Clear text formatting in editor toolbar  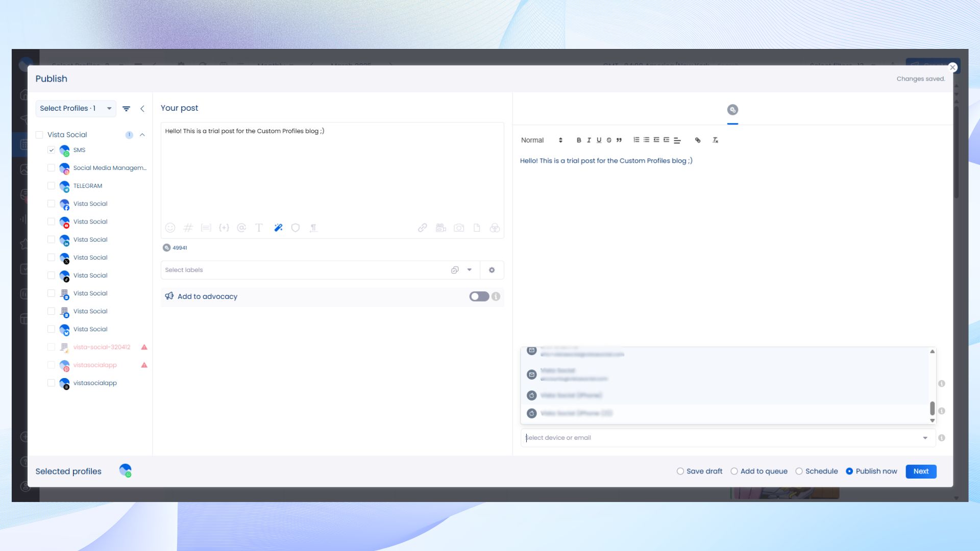[715, 140]
